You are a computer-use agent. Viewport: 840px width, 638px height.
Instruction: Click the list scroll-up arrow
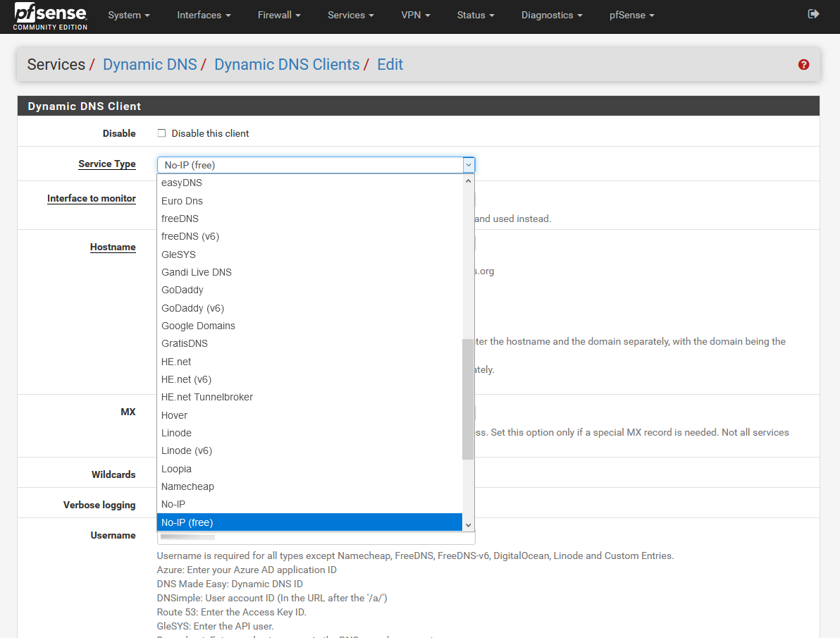click(x=468, y=181)
